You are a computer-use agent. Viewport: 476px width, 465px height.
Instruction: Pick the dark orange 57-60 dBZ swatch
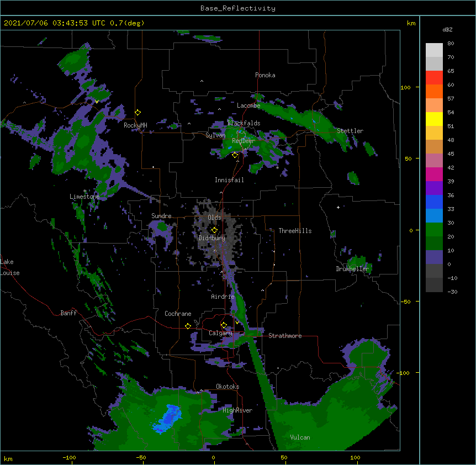(434, 91)
